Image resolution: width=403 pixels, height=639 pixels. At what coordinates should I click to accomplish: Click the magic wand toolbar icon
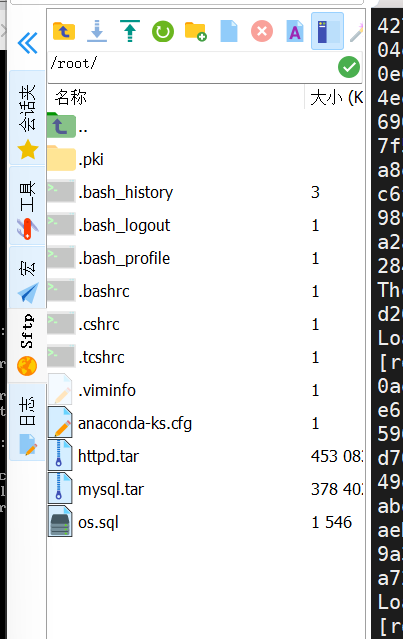tap(357, 32)
